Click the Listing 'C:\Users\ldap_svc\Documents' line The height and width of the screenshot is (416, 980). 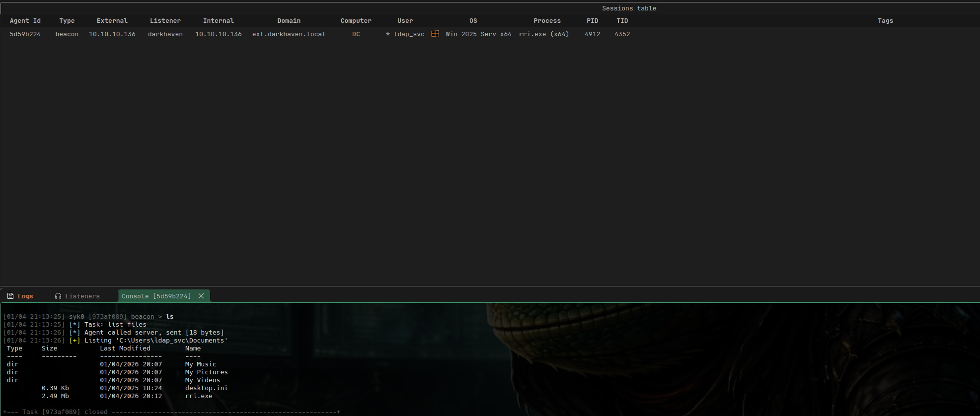(x=156, y=341)
